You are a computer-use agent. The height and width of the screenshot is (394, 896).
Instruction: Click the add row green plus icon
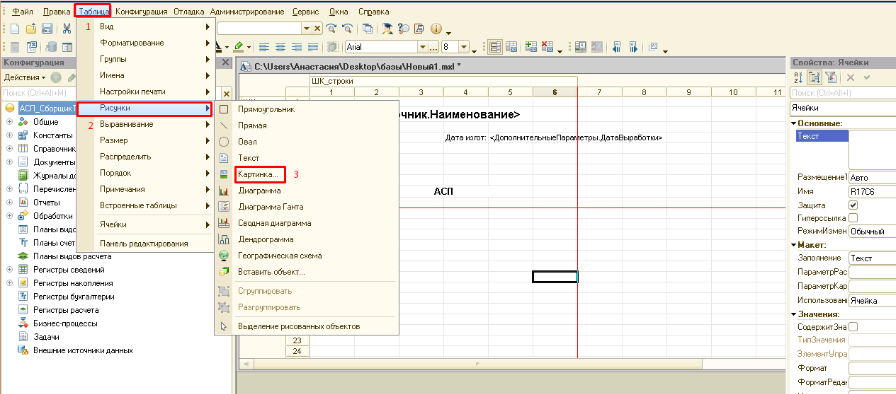click(531, 47)
